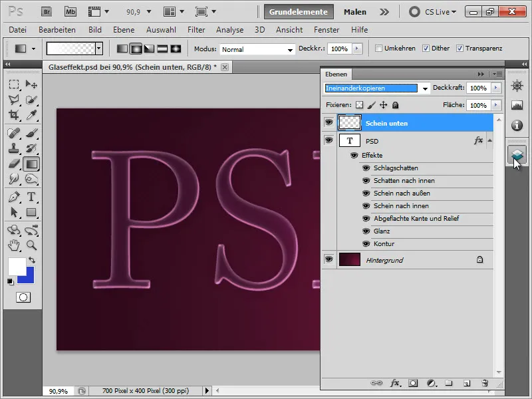Launch Mini Bridge from the Mb icon
532x399 pixels.
coord(70,12)
